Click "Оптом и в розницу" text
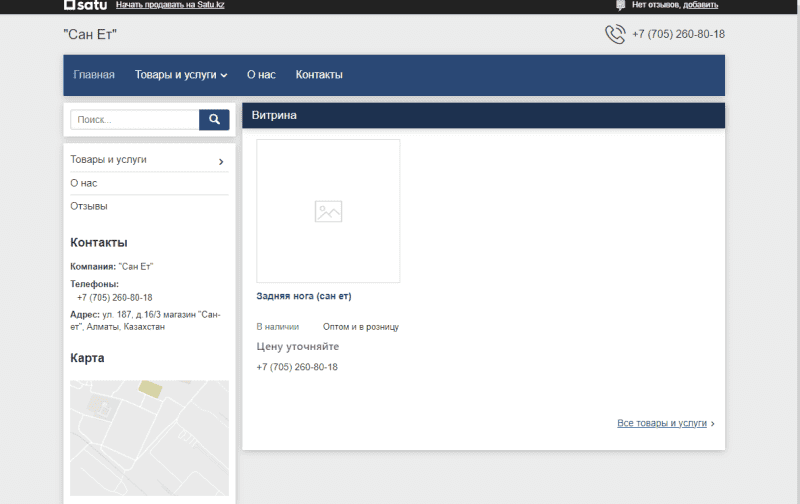Viewport: 800px width, 504px height. coord(361,327)
